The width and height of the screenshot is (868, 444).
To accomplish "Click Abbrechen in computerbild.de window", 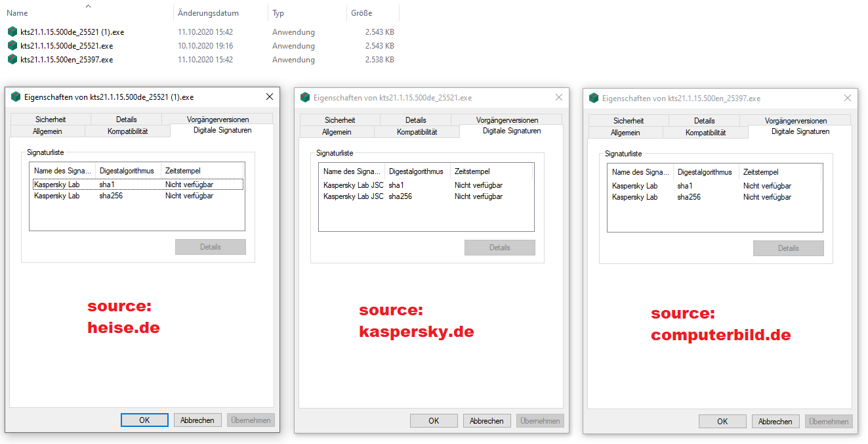I will (x=775, y=422).
